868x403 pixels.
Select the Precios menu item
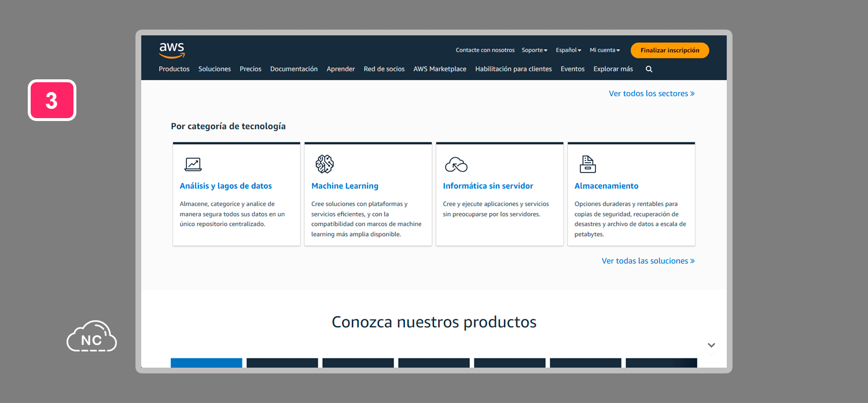pos(251,69)
